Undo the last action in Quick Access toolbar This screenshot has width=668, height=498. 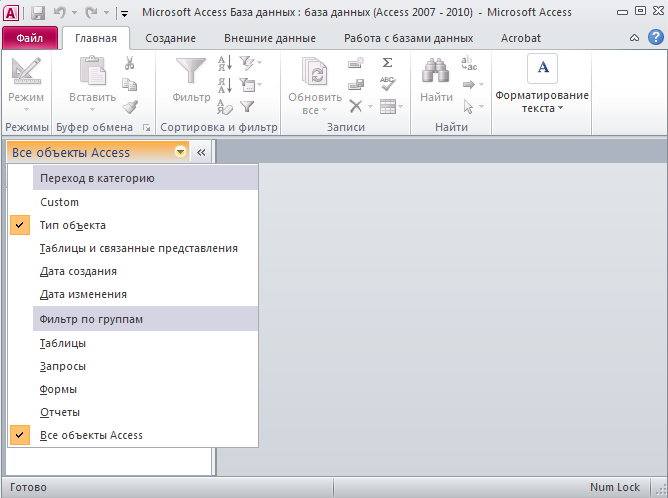coord(60,13)
